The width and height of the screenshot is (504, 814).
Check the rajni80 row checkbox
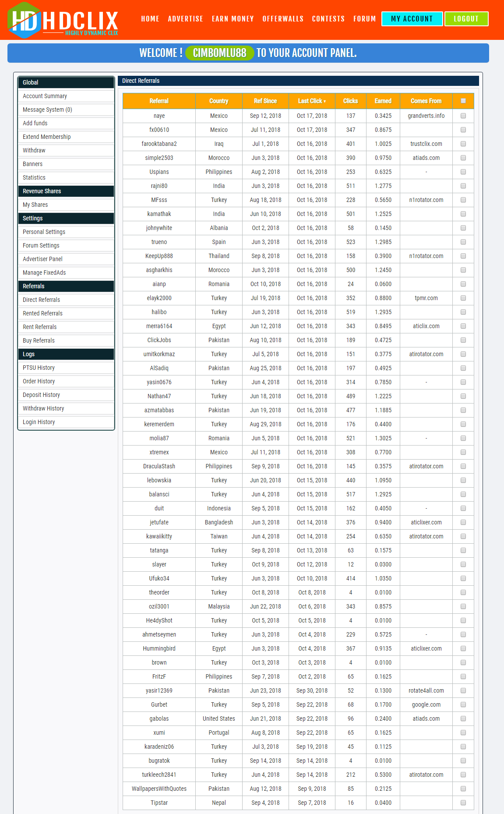pyautogui.click(x=463, y=186)
